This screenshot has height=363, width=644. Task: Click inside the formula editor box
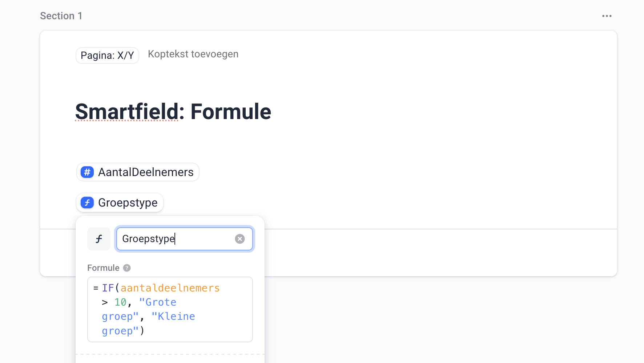click(x=170, y=309)
